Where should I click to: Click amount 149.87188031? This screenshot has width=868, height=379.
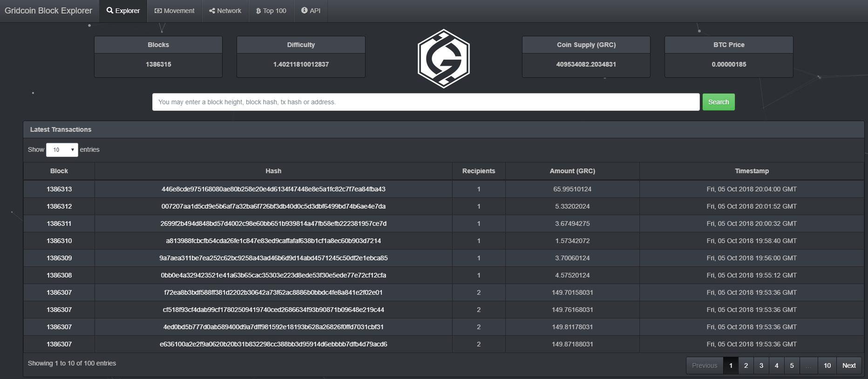pos(572,344)
